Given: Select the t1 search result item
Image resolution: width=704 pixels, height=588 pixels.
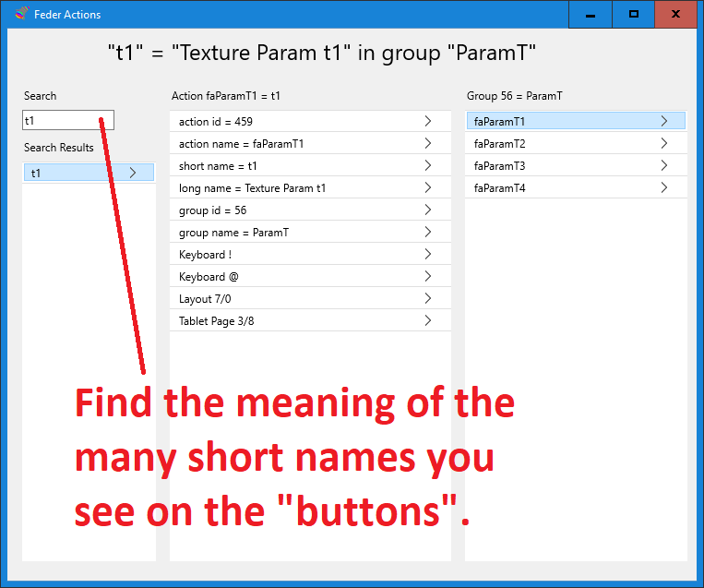Looking at the screenshot, I should tap(74, 173).
